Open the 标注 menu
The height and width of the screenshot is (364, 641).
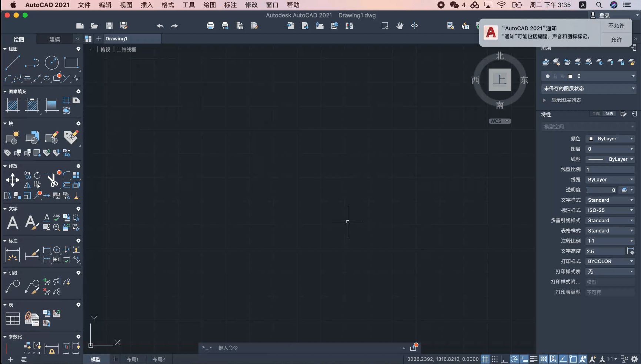(230, 5)
